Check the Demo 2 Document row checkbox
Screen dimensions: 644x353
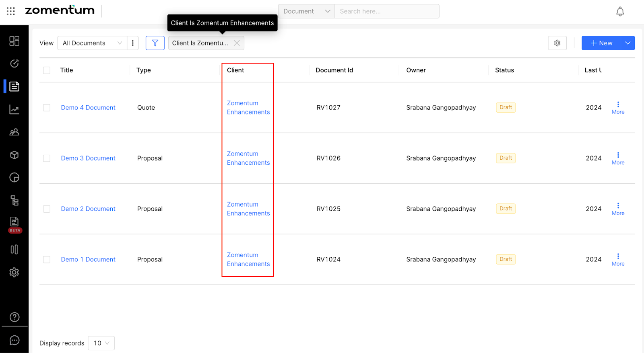click(47, 209)
